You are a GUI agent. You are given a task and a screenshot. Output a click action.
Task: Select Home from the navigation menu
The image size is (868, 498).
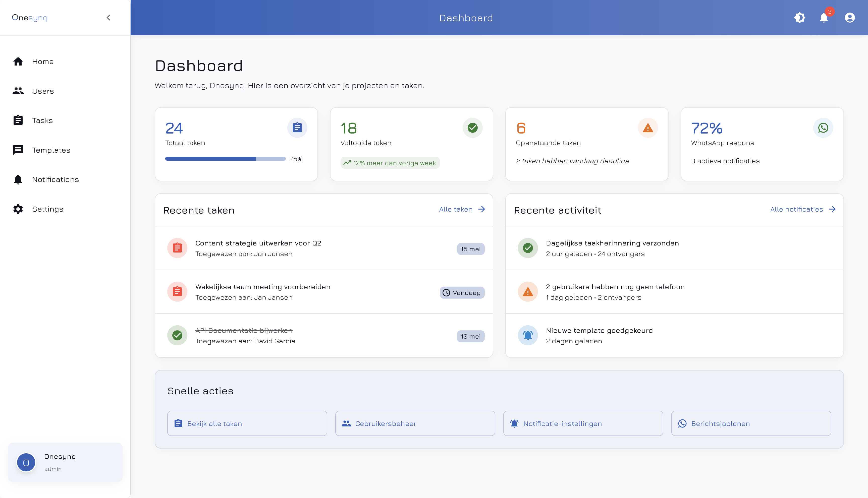point(43,61)
